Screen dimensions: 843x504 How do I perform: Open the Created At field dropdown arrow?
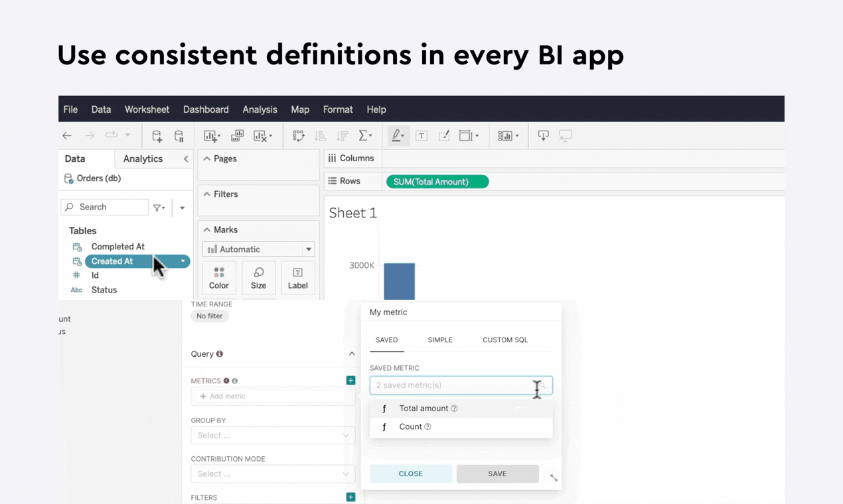pos(183,261)
